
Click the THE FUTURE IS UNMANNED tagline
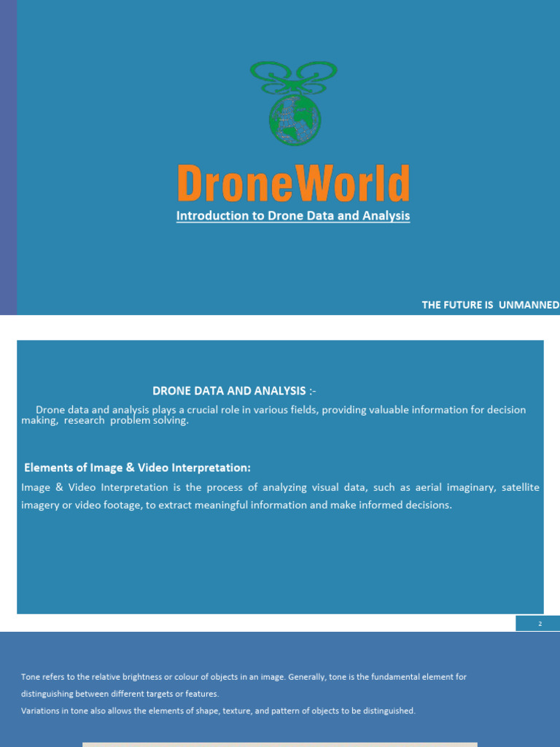[x=491, y=305]
